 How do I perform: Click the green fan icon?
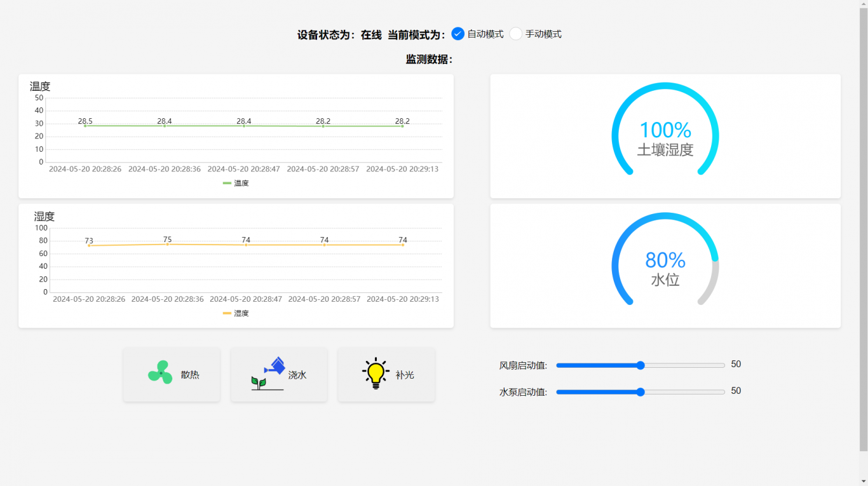[160, 372]
